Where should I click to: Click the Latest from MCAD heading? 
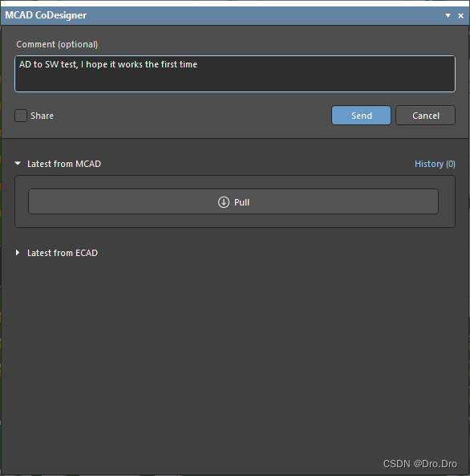(64, 164)
